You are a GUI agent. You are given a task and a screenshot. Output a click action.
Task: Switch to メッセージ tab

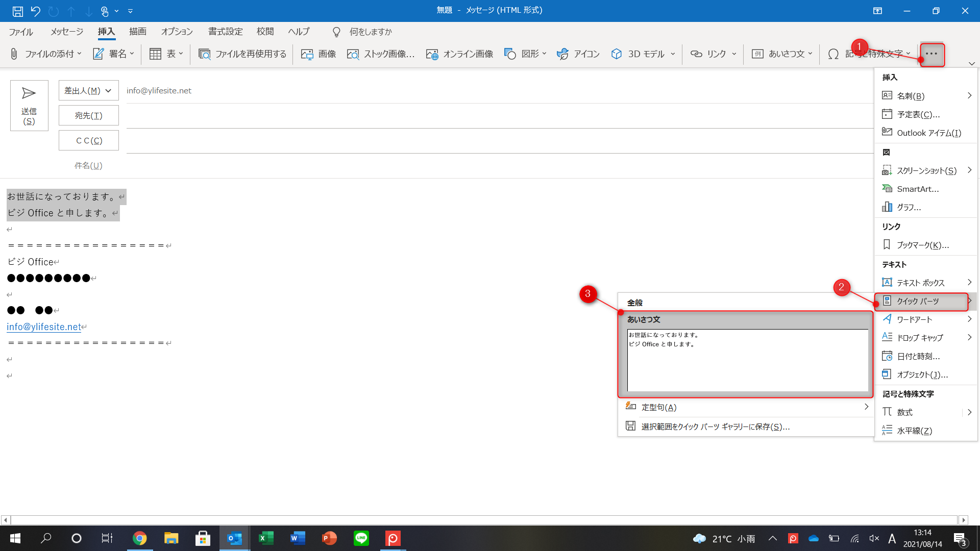pos(67,32)
